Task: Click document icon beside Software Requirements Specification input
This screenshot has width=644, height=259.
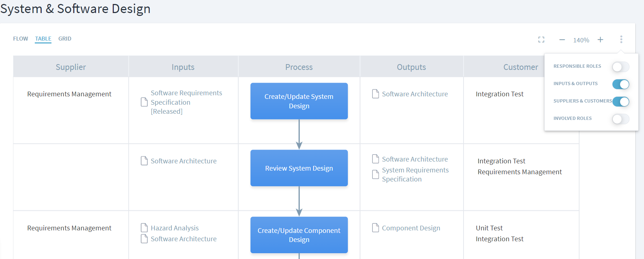Action: click(x=144, y=102)
